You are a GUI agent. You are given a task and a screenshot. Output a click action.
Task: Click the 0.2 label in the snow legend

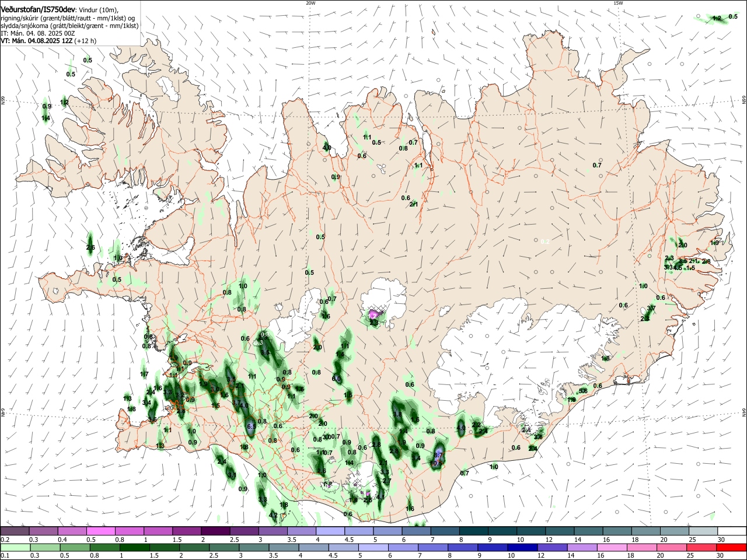click(x=6, y=540)
